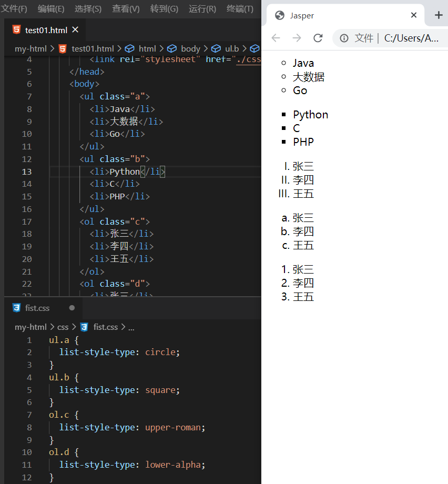
Task: Click the browser back arrow
Action: (276, 38)
